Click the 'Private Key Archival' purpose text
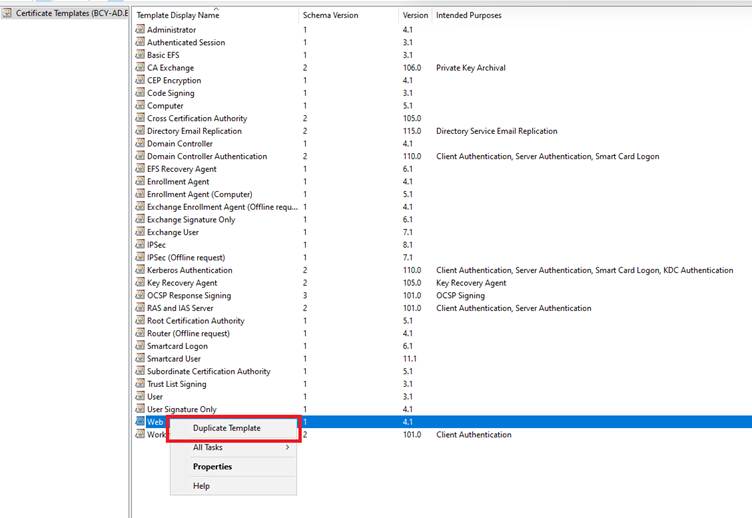Viewport: 752px width, 518px height. [470, 68]
